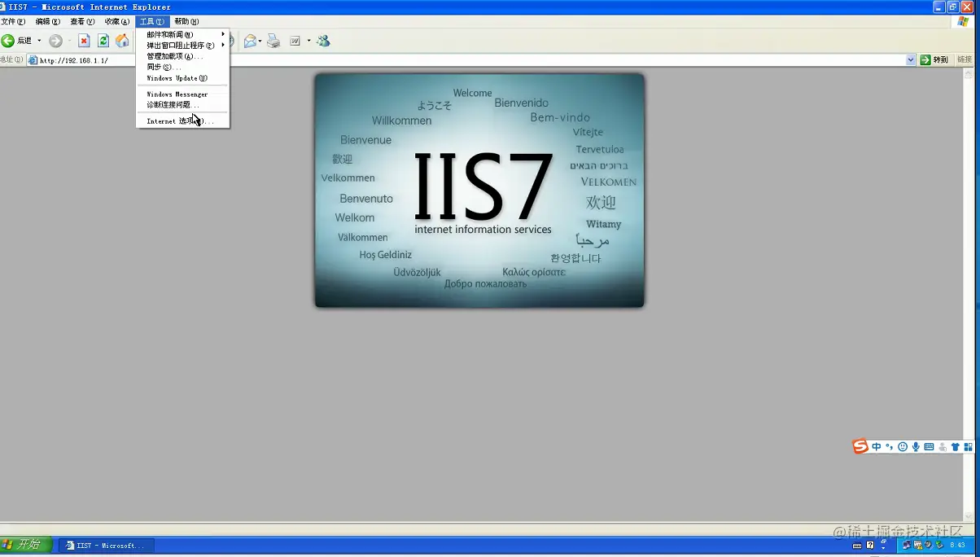Open the 帮助 menu

pos(186,21)
